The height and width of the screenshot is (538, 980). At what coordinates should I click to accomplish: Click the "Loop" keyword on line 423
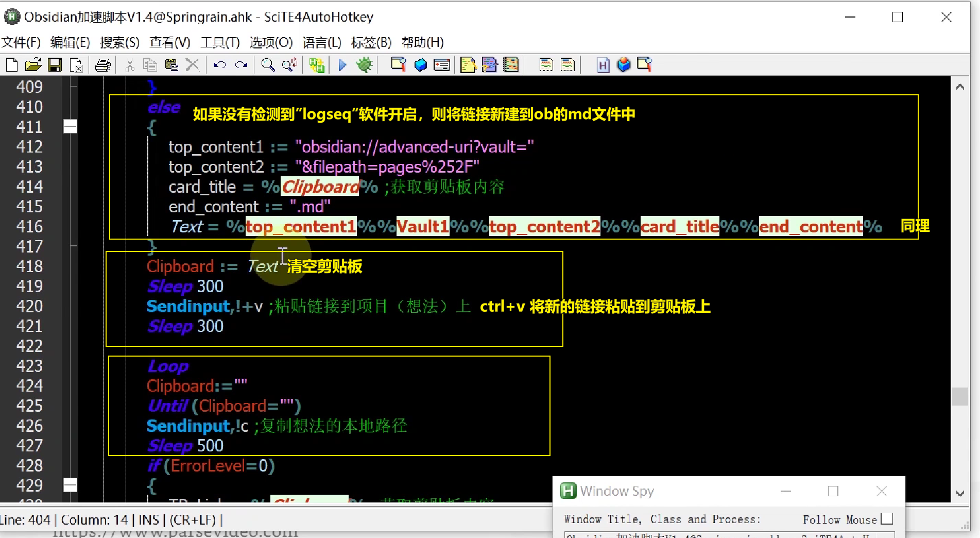168,366
